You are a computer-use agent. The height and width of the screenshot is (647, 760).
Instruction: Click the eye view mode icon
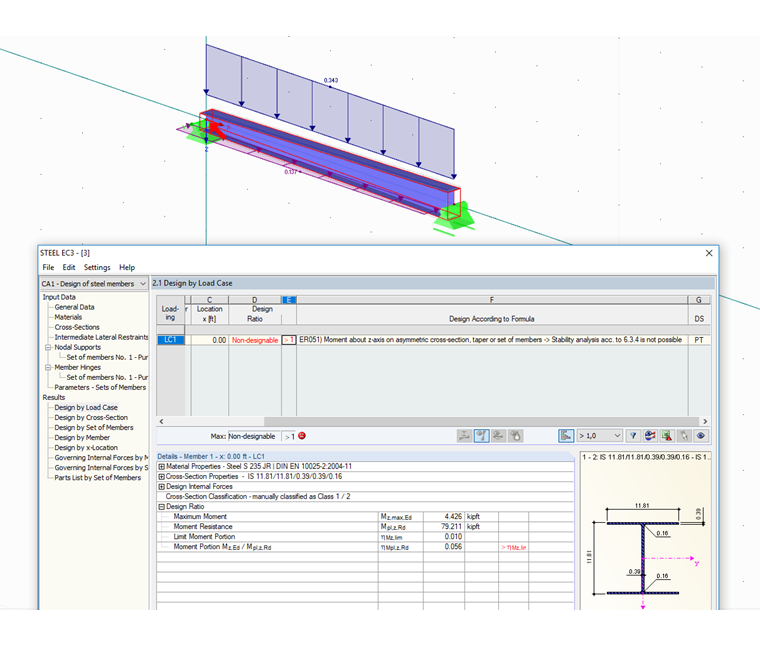(701, 436)
